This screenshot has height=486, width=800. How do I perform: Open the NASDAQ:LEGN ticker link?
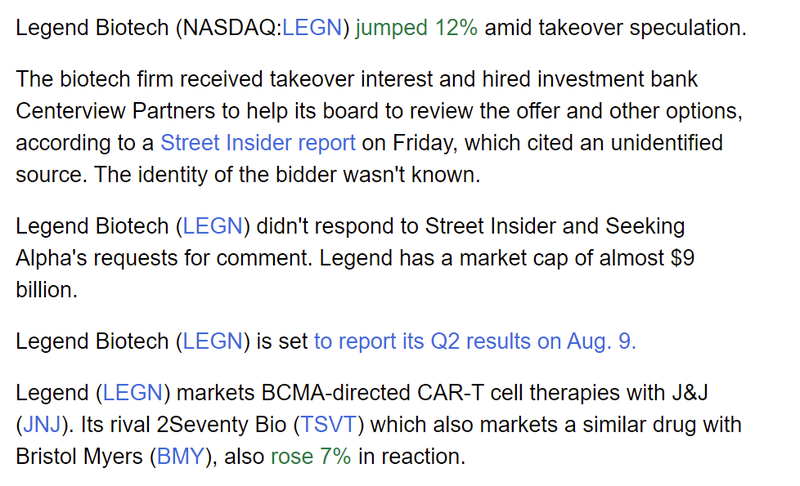point(314,27)
